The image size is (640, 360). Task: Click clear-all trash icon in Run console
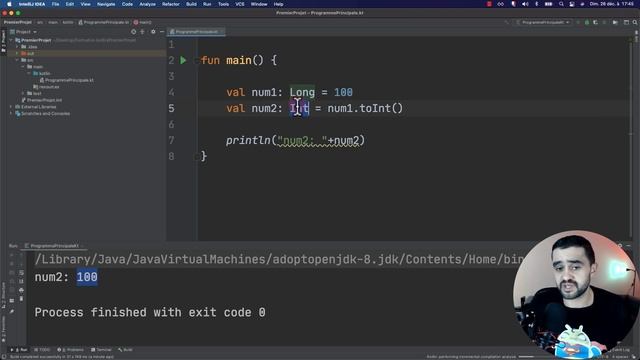[x=21, y=299]
